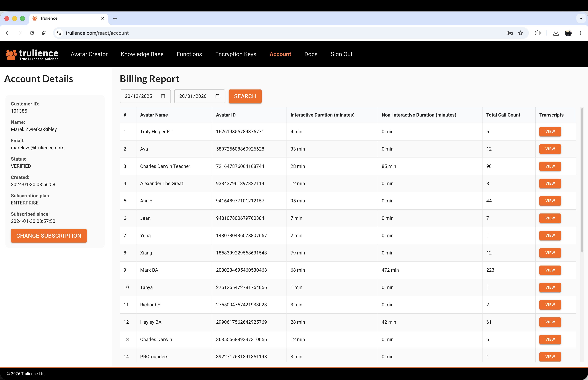Open the end date calendar picker

[x=217, y=96]
